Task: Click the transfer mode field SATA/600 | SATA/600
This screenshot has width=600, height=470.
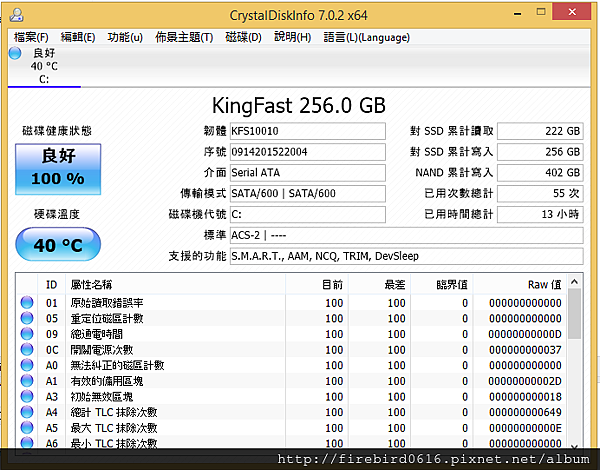Action: pyautogui.click(x=308, y=194)
